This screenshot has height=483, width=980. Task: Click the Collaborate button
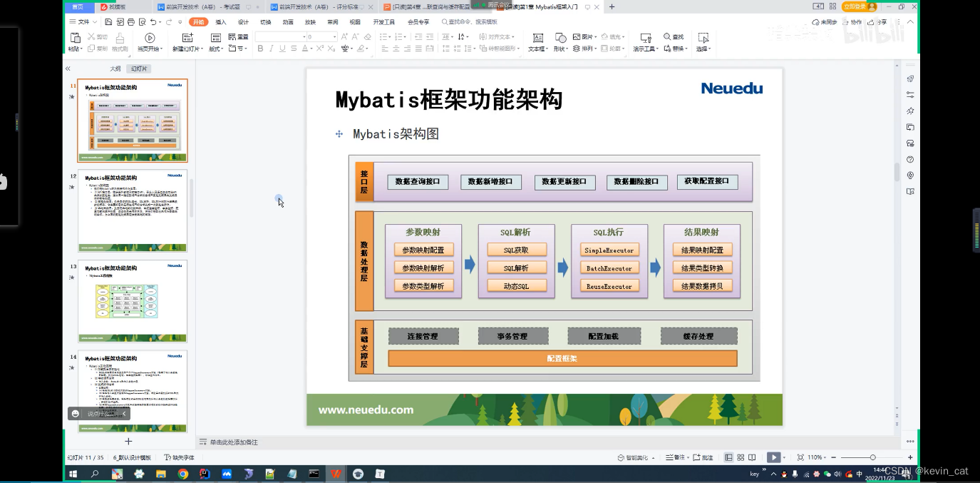(x=852, y=22)
